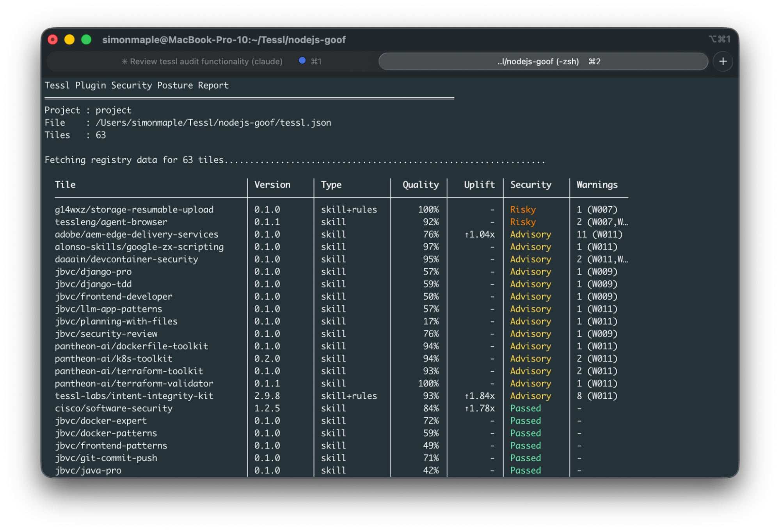Click tile 'jbvc/llm-app-patterns'
The width and height of the screenshot is (780, 532).
coord(108,309)
